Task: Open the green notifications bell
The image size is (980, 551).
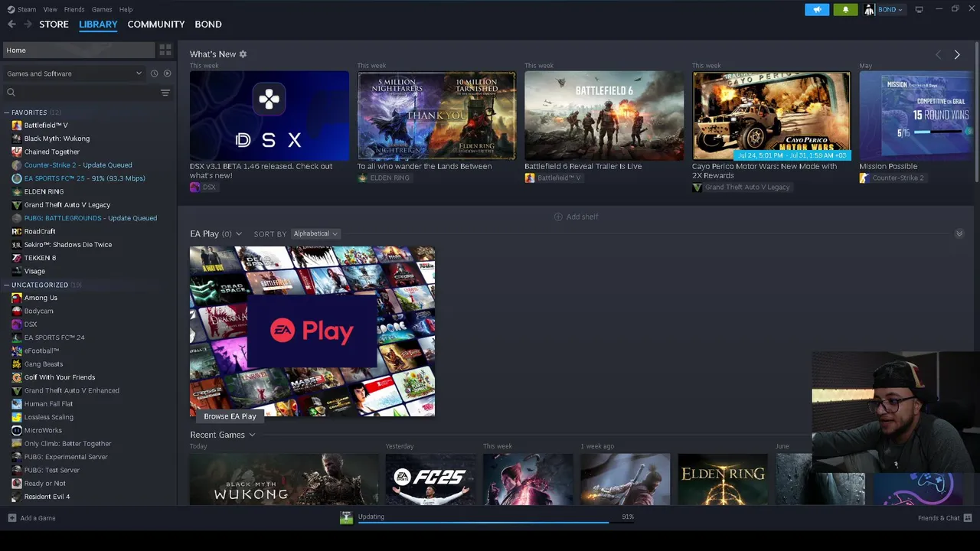Action: coord(845,9)
